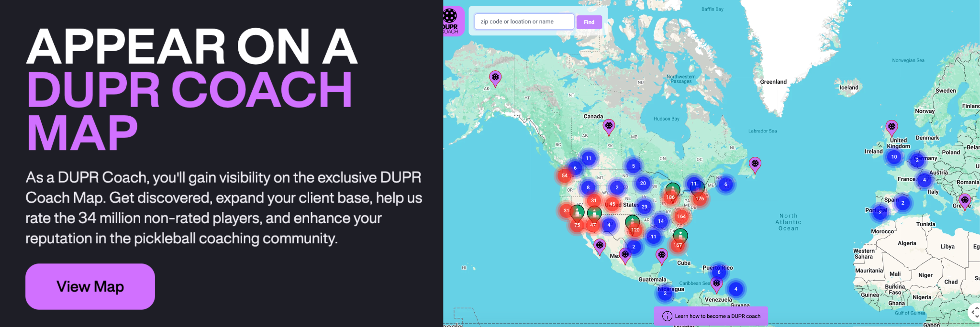Screen dimensions: 980x327
Task: Open the red cluster marker 176
Action: [700, 198]
